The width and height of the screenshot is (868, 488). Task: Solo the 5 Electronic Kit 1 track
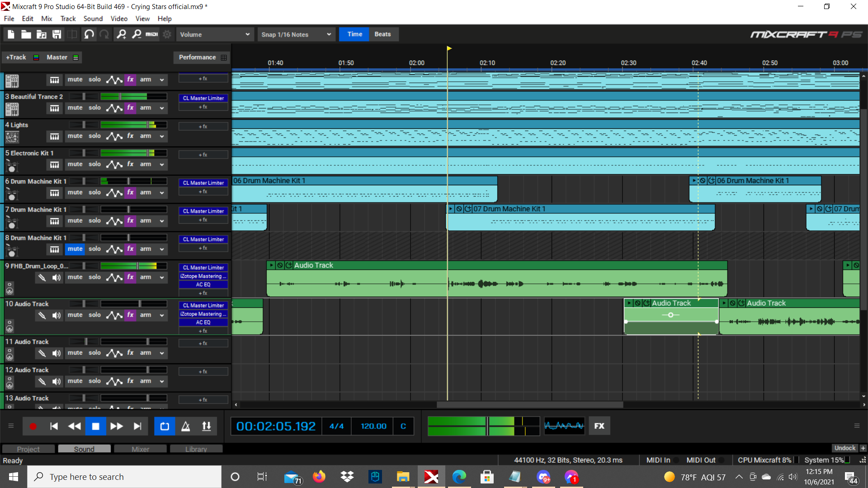[94, 164]
